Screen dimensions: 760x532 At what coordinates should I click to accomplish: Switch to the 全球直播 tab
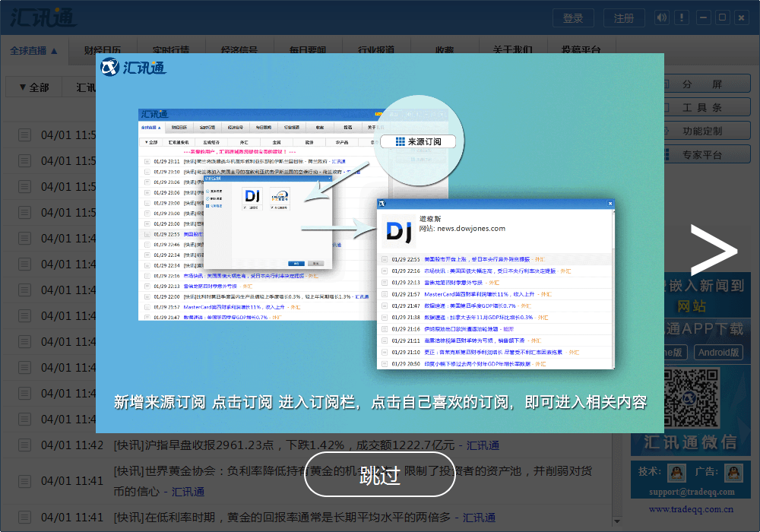tap(34, 50)
